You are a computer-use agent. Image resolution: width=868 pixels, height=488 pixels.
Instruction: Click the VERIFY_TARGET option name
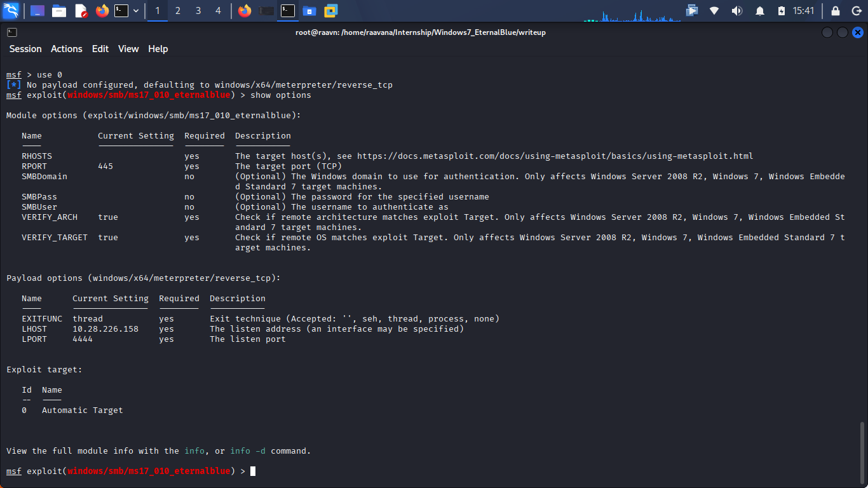tap(55, 238)
